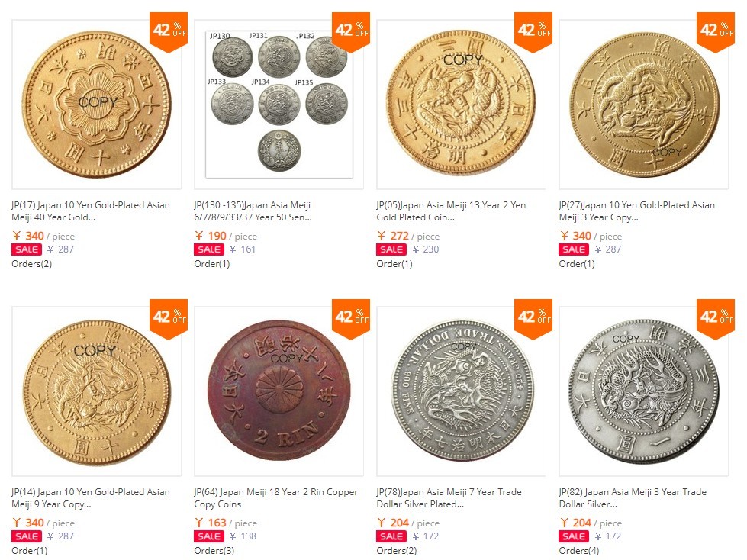Click the 42% OFF badge on the JP(17) coin
Viewport: 747px width, 560px height.
coord(169,31)
